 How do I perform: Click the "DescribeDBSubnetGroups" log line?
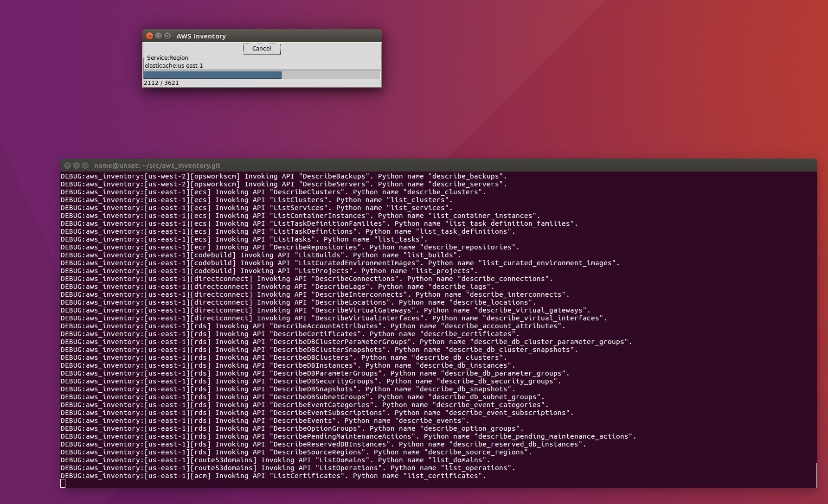point(302,397)
